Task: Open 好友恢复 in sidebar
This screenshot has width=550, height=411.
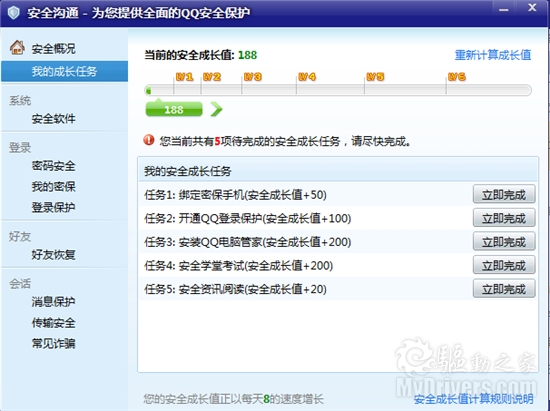Action: coord(53,255)
